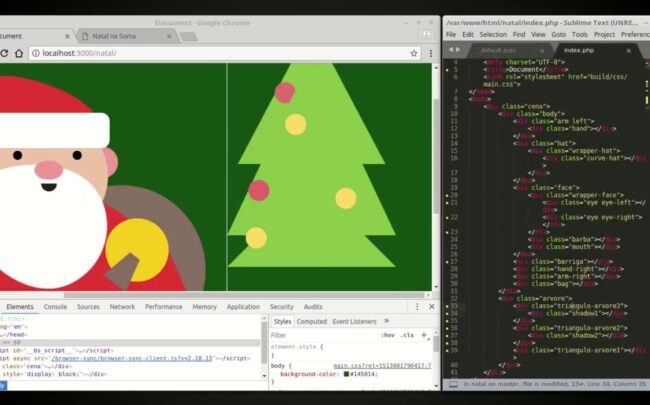This screenshot has height=405, width=650.
Task: Open the browser-sync-client.js script link
Action: 131,358
